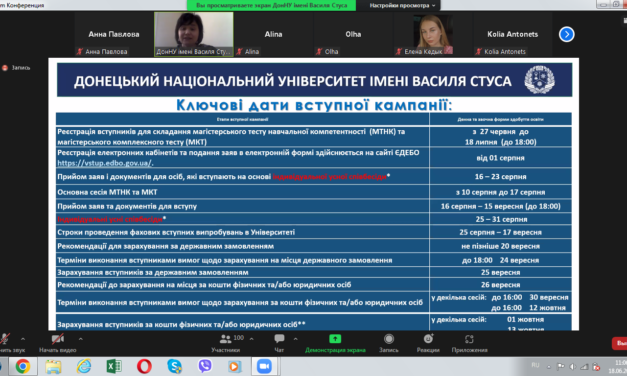Click green screen-sharing notification banner

pos(272,5)
